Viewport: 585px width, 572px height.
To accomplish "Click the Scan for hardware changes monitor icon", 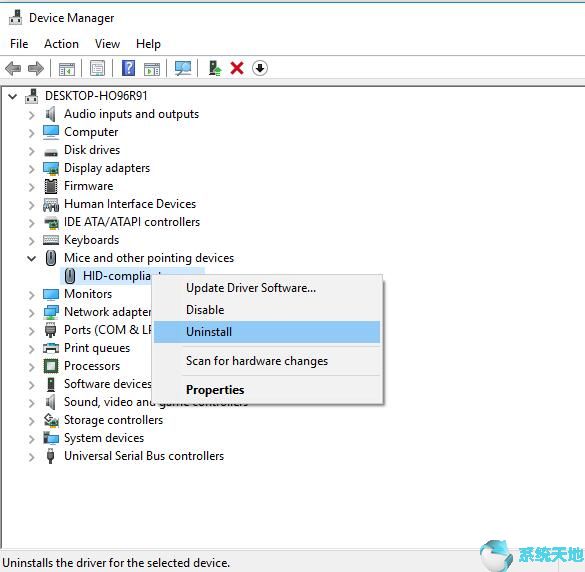I will [x=183, y=68].
